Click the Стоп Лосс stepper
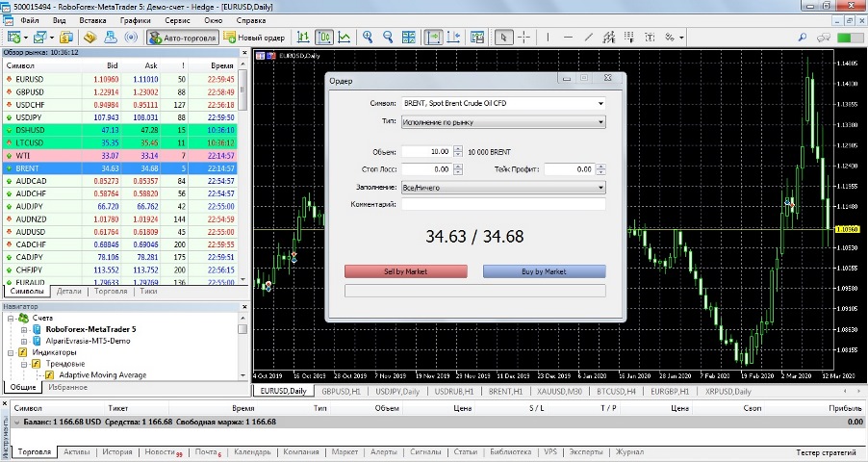Image resolution: width=868 pixels, height=462 pixels. pyautogui.click(x=458, y=169)
